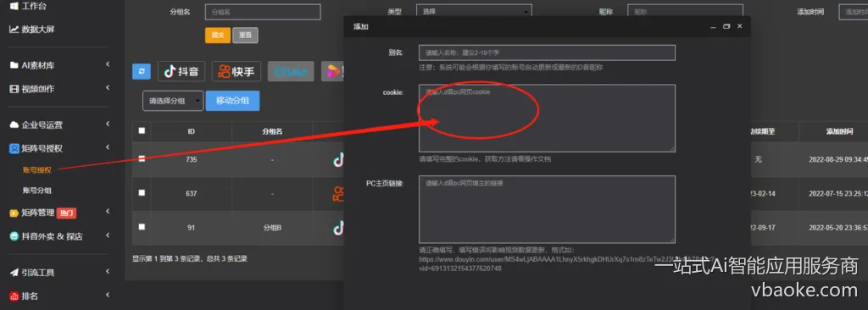Open the 类型 选择 dropdown
The height and width of the screenshot is (310, 868).
[474, 11]
